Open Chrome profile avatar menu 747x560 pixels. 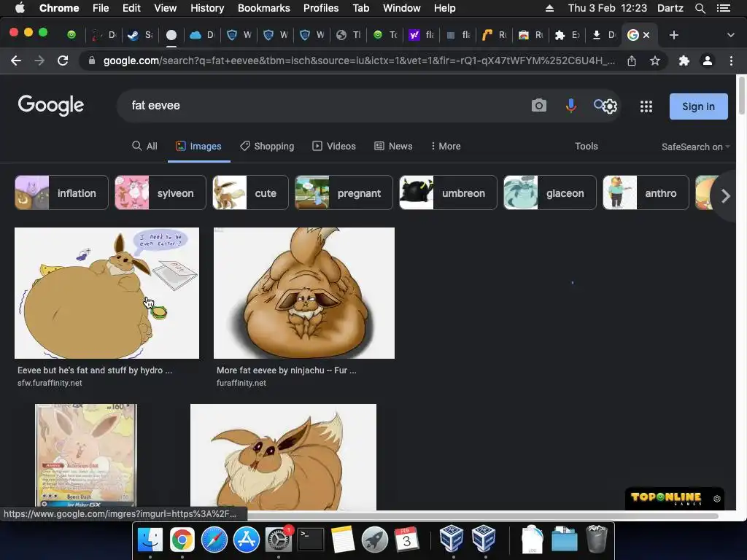pyautogui.click(x=708, y=61)
